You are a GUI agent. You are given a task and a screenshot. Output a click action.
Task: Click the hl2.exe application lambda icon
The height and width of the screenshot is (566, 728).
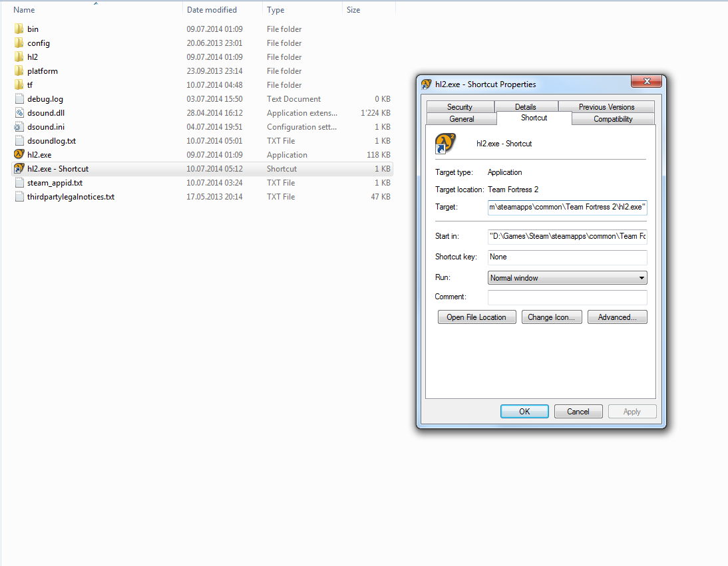point(19,154)
